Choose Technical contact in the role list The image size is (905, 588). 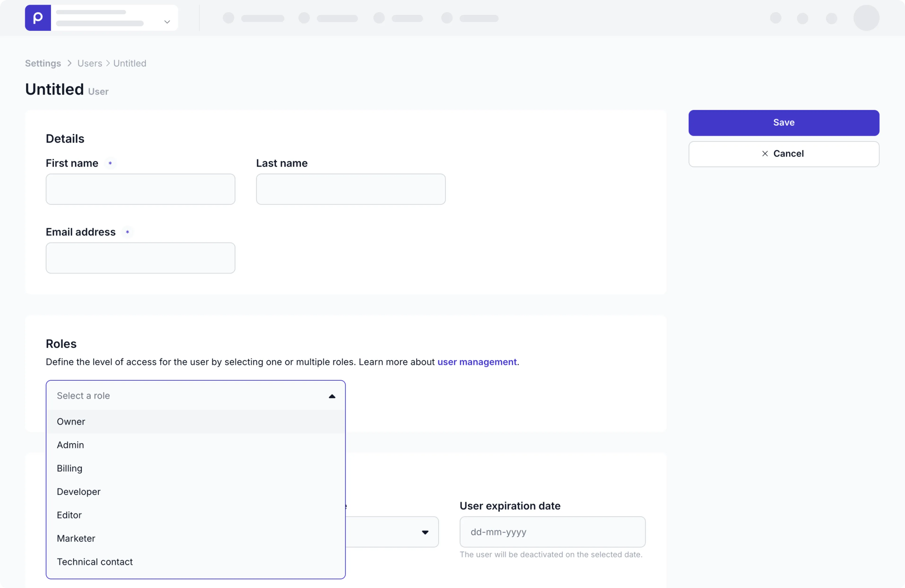pyautogui.click(x=95, y=561)
